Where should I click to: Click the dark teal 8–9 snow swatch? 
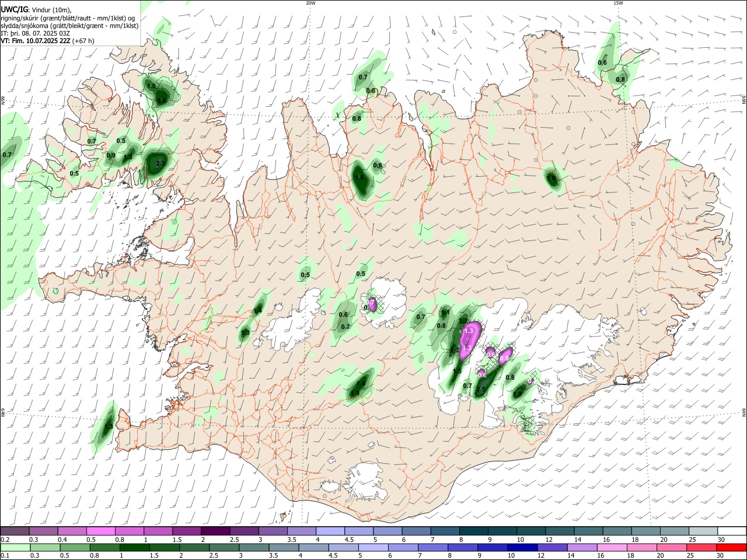(x=473, y=531)
